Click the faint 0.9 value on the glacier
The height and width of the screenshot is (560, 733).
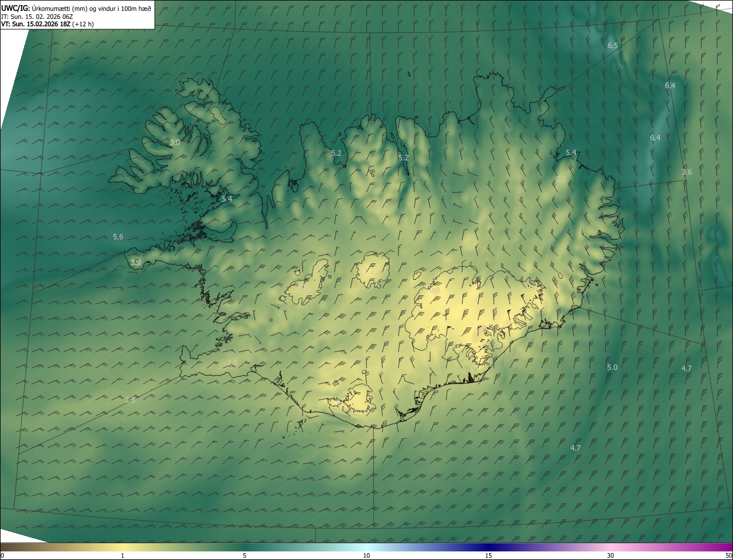tap(435, 290)
